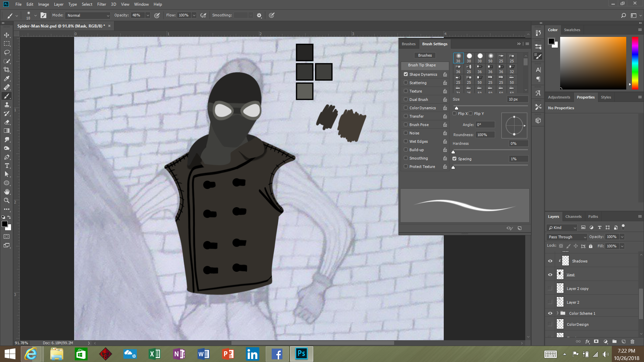Select the Gradient tool

[7, 131]
